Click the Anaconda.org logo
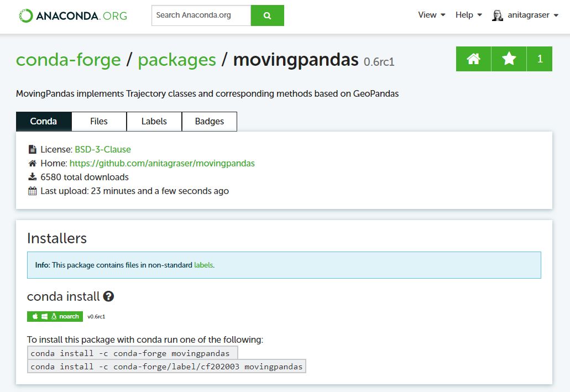Screen dimensions: 570x392 coord(72,15)
